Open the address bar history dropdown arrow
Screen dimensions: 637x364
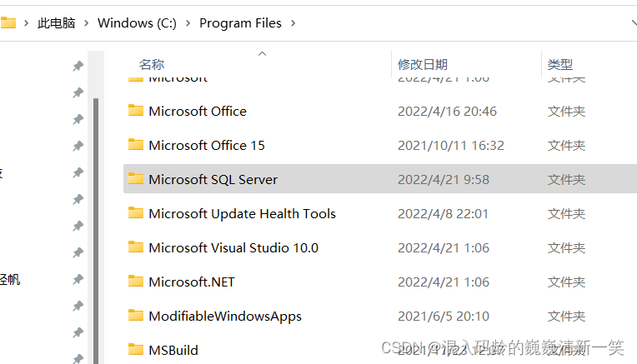(x=634, y=23)
